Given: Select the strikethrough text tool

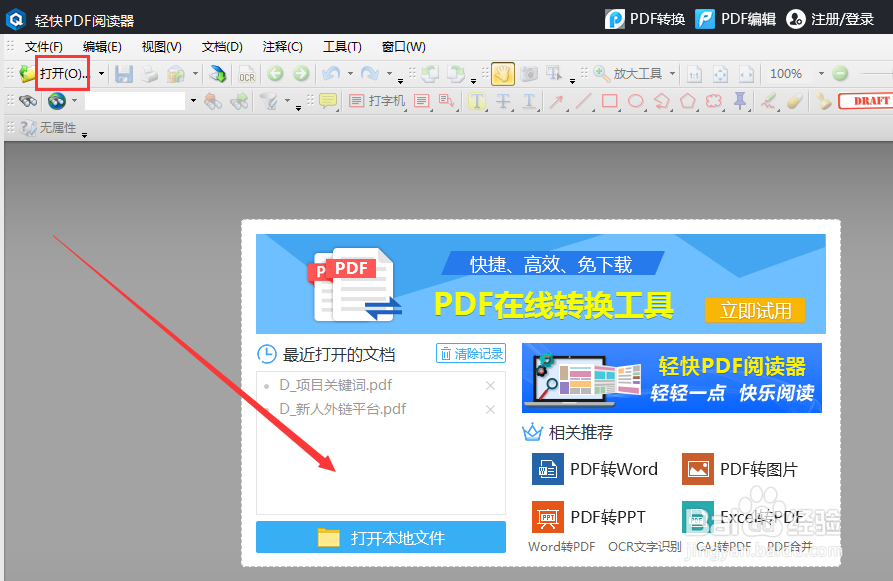Looking at the screenshot, I should click(503, 101).
